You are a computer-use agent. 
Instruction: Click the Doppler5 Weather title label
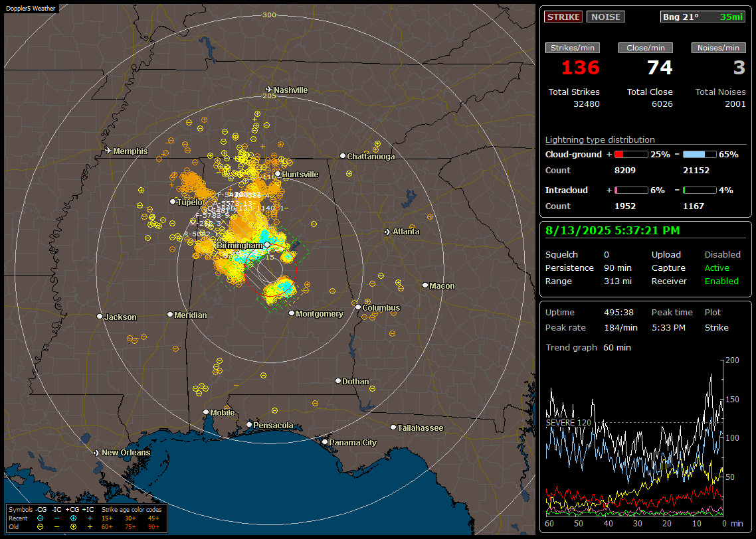pos(31,8)
